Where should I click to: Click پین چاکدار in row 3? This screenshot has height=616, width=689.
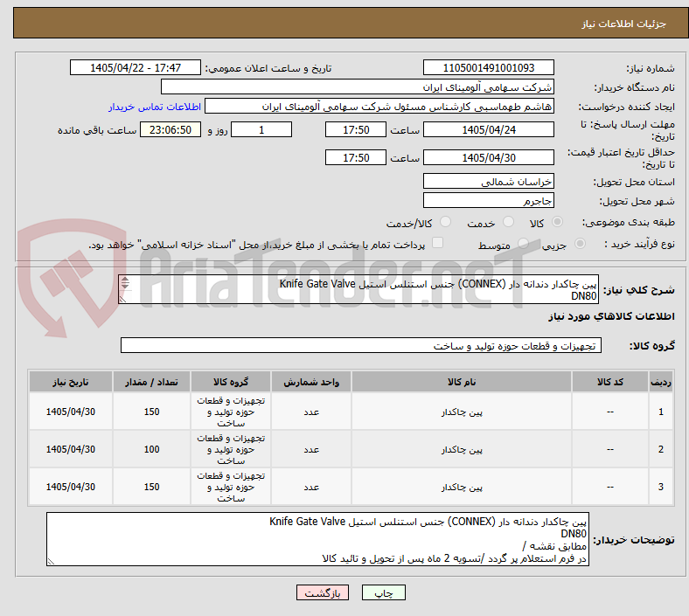click(x=462, y=487)
